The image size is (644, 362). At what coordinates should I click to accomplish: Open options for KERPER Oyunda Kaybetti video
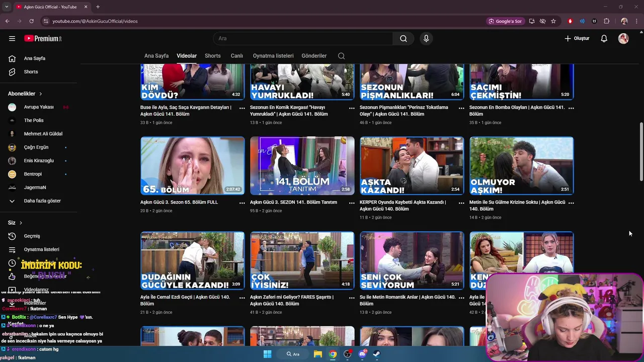[461, 203]
